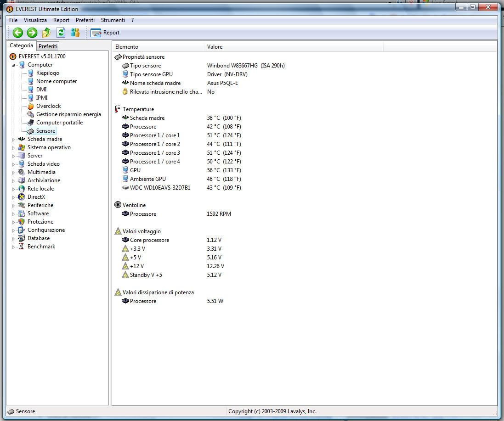Open the File menu
504x421 pixels.
tap(13, 20)
